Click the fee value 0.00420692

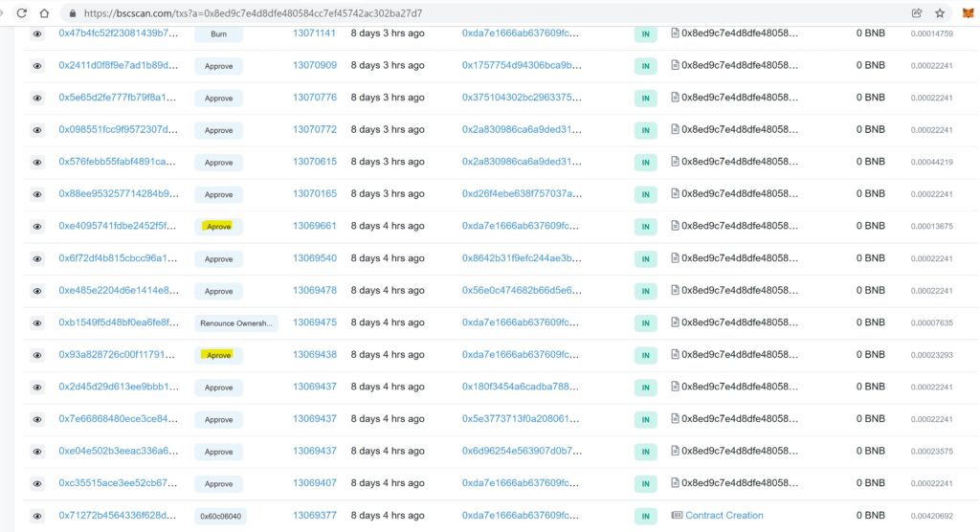932,517
